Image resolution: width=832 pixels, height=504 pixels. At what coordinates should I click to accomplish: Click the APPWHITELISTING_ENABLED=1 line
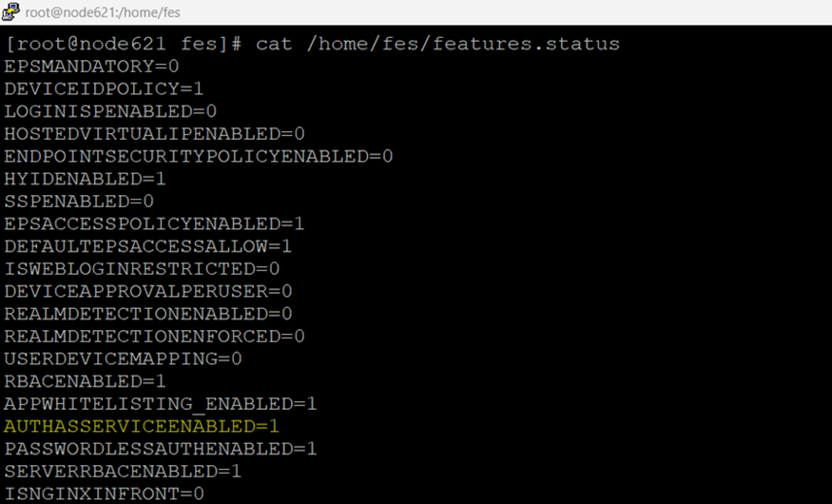click(161, 404)
